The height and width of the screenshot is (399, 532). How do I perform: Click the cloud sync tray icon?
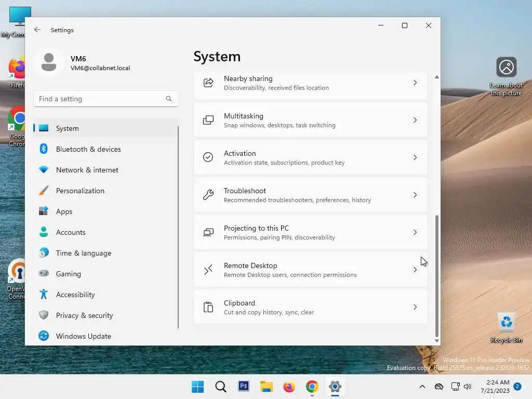click(438, 387)
